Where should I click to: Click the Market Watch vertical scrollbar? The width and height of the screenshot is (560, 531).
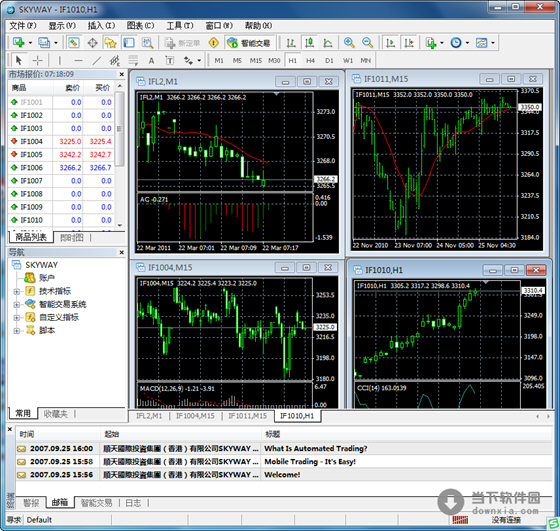tap(120, 155)
